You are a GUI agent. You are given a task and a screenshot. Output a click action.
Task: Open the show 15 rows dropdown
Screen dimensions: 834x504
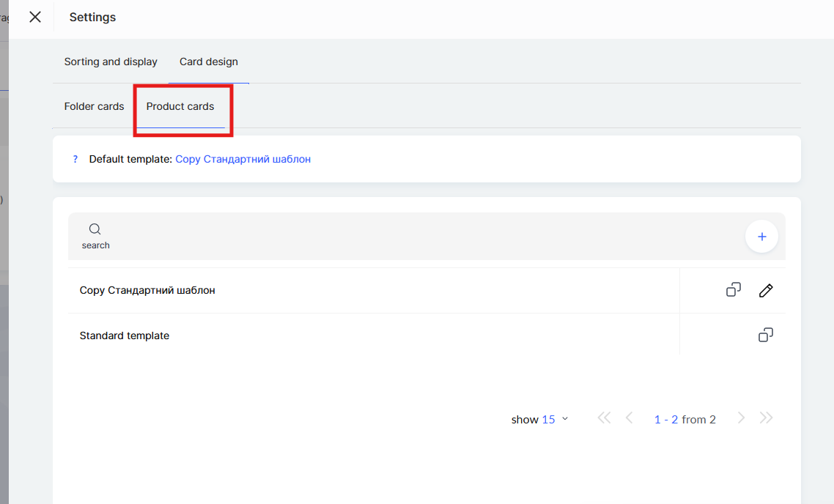tap(540, 420)
